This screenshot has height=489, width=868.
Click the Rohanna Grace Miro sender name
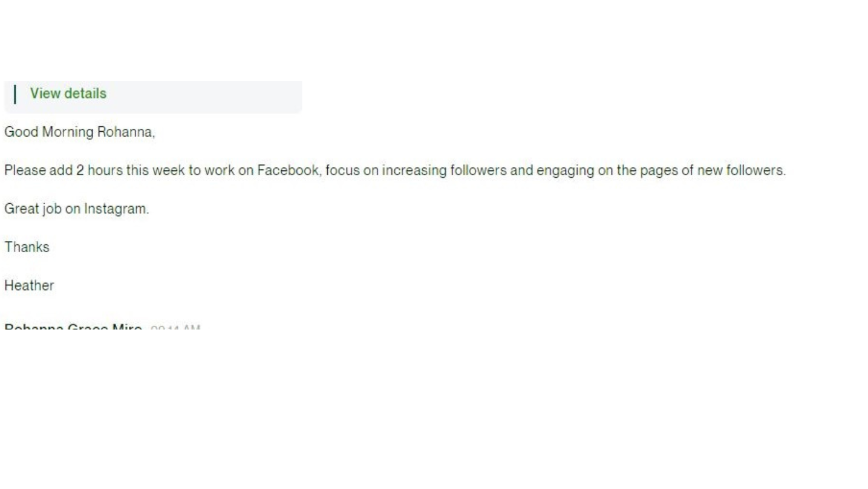coord(73,328)
